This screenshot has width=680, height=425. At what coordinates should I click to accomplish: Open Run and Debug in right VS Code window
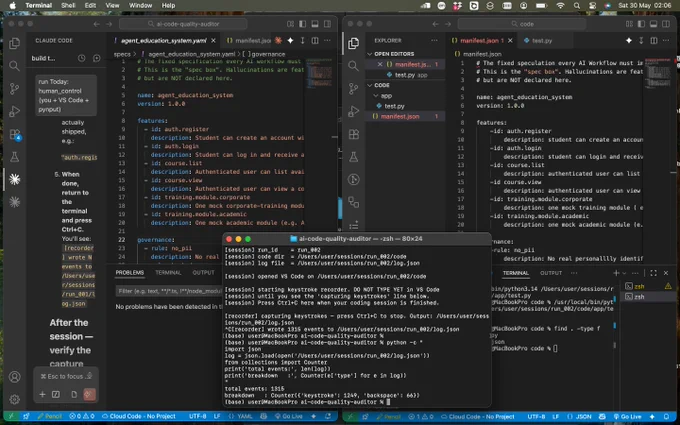tap(353, 111)
